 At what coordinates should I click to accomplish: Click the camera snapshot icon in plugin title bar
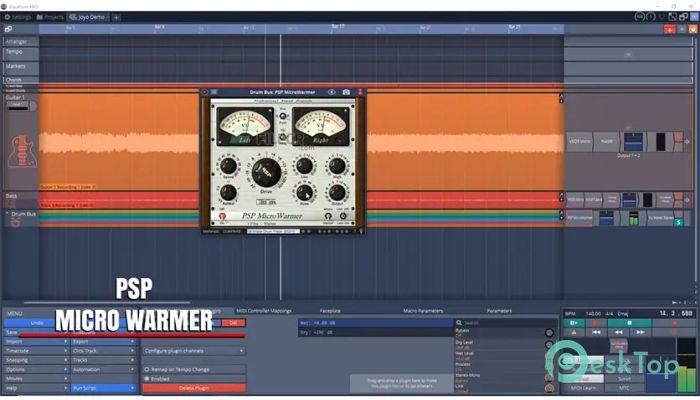coord(346,92)
